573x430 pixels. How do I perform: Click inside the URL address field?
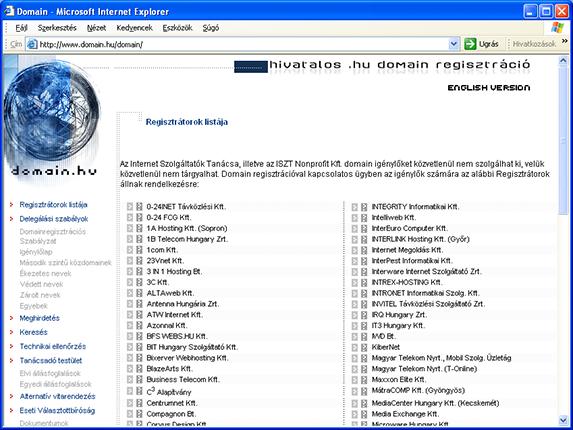click(x=241, y=44)
